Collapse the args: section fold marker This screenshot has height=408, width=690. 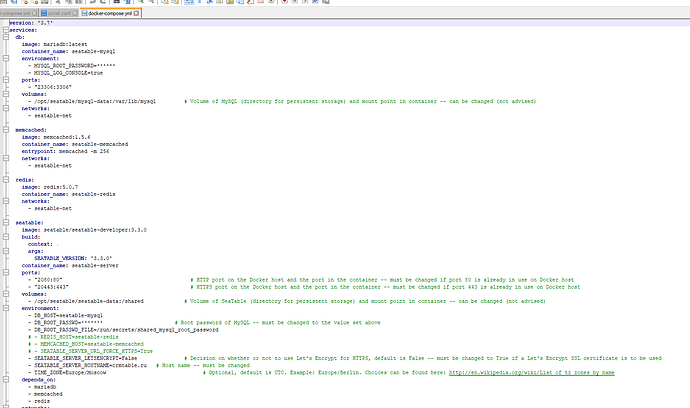[x=6, y=251]
